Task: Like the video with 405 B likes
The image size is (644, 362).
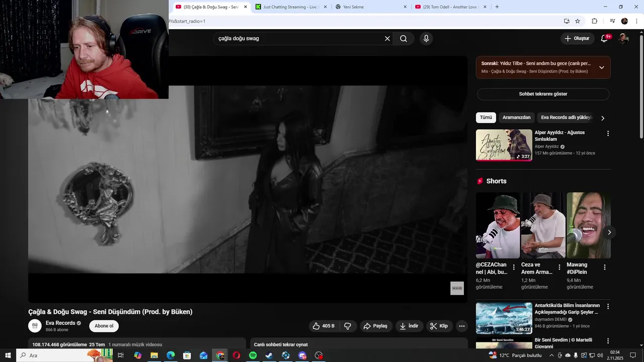Action: click(x=324, y=326)
